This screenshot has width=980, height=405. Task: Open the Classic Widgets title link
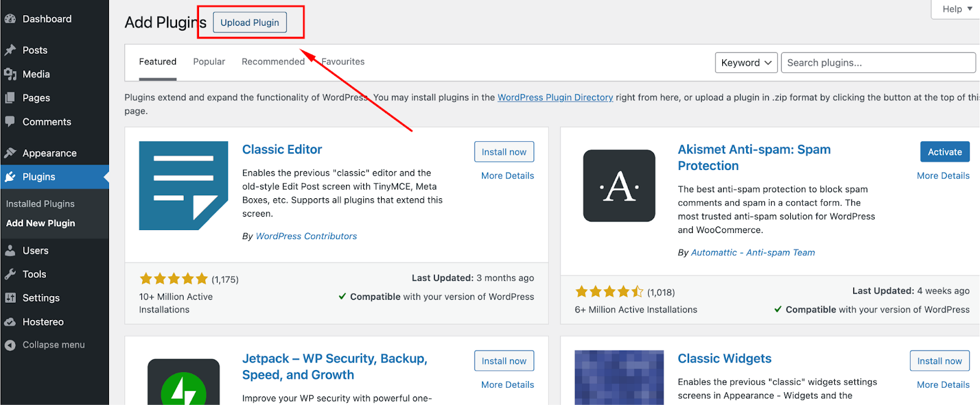[725, 359]
